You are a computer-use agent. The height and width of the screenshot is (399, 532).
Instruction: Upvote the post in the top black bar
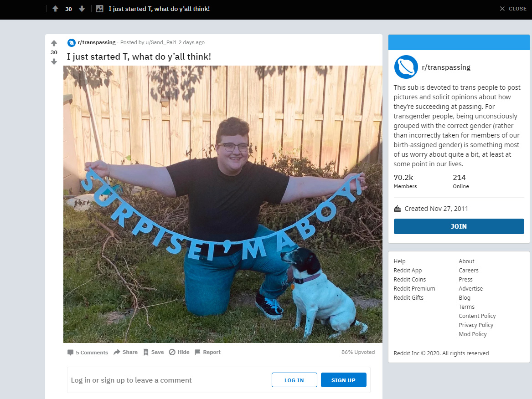pyautogui.click(x=55, y=9)
